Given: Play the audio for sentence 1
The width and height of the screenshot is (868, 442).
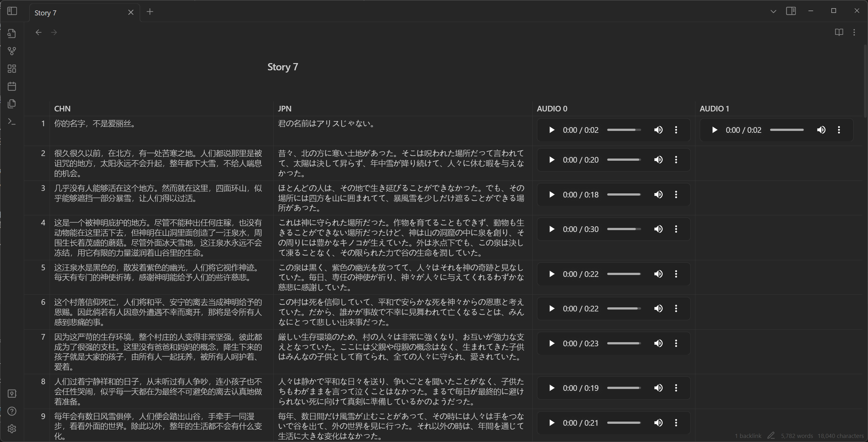Looking at the screenshot, I should tap(552, 130).
